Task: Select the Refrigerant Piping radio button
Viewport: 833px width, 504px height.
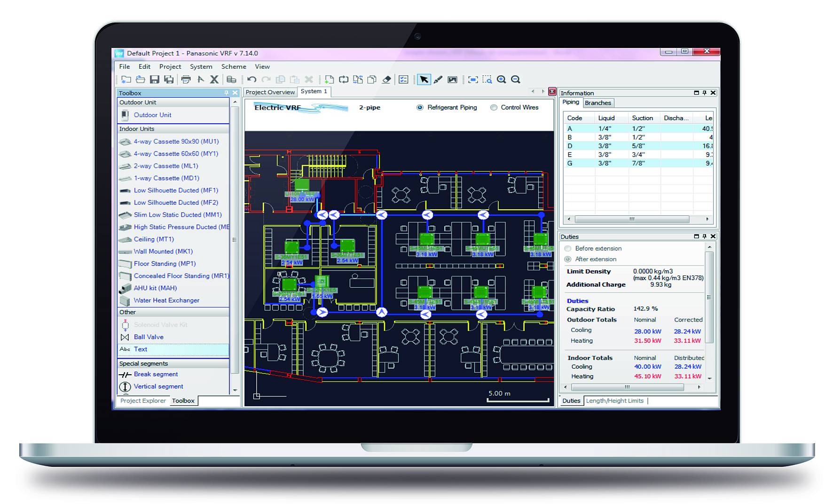Action: pyautogui.click(x=420, y=107)
